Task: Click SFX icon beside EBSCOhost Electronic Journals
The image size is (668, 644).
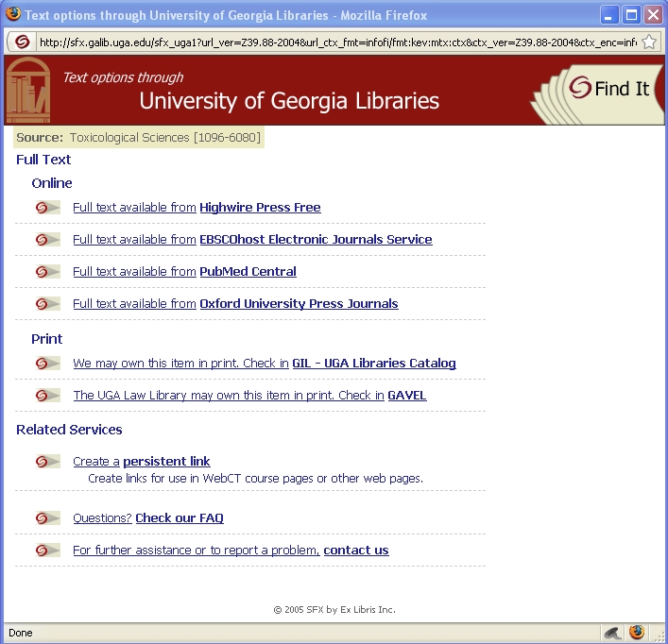Action: 47,240
